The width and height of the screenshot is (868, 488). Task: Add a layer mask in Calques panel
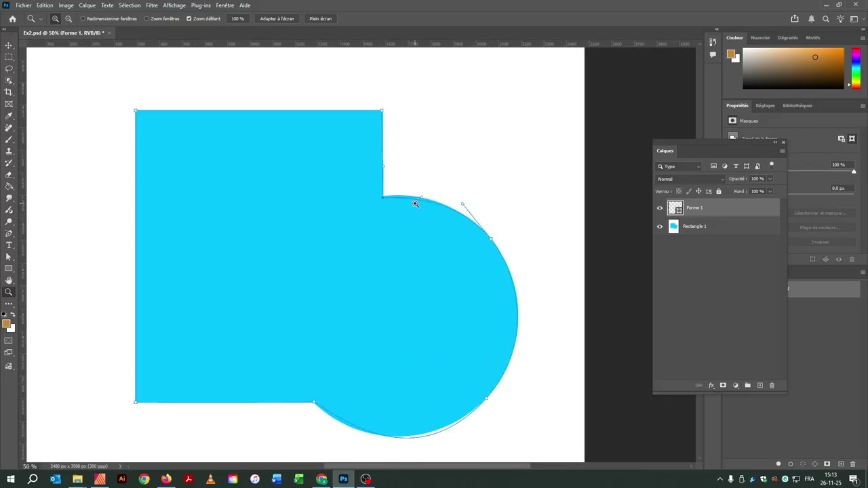click(723, 385)
